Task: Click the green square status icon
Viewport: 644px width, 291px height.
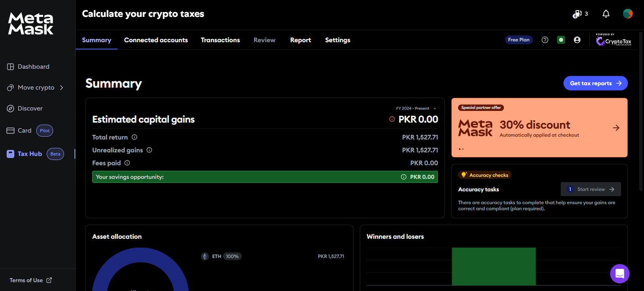Action: (x=561, y=40)
